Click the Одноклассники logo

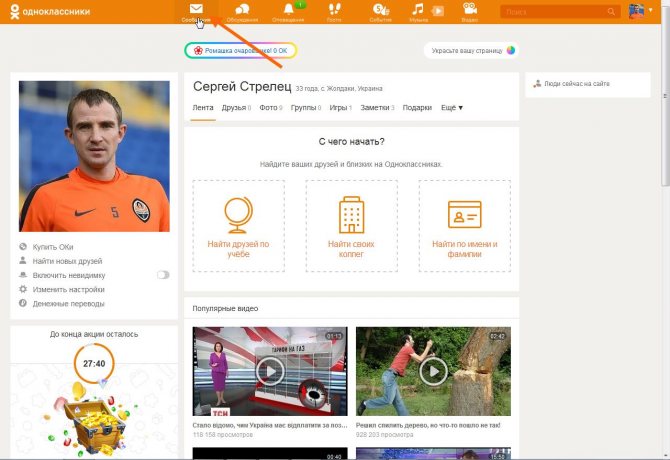[50, 12]
